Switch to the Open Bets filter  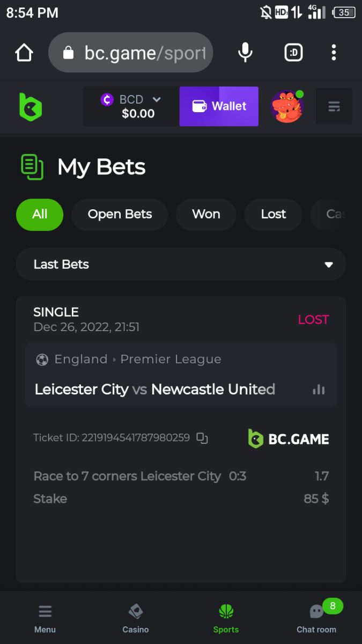coord(120,214)
